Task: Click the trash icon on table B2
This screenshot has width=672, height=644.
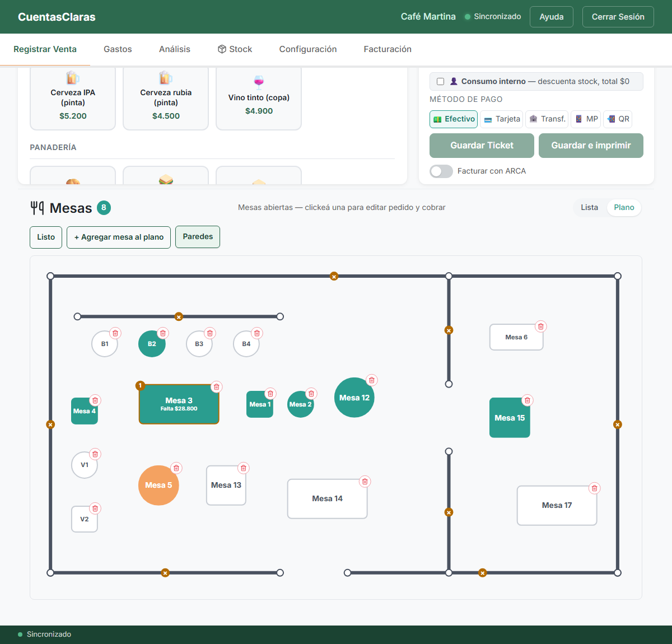Action: 163,333
